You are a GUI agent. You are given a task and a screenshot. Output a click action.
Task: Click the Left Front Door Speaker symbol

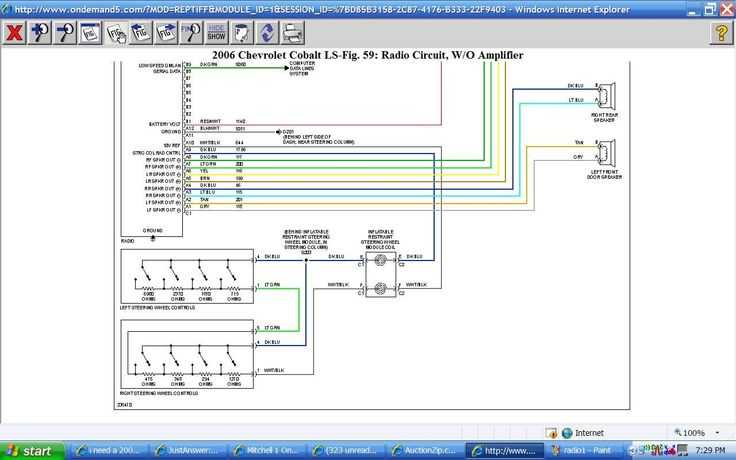[x=606, y=152]
